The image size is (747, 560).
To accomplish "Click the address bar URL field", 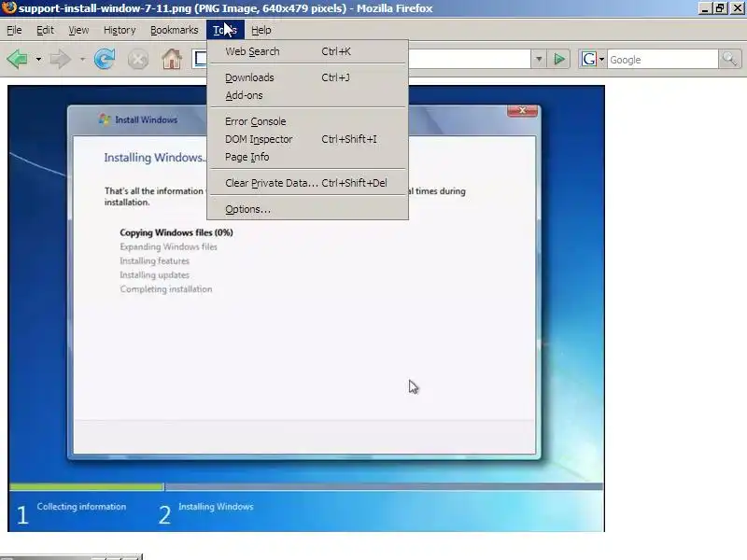I will coord(470,60).
